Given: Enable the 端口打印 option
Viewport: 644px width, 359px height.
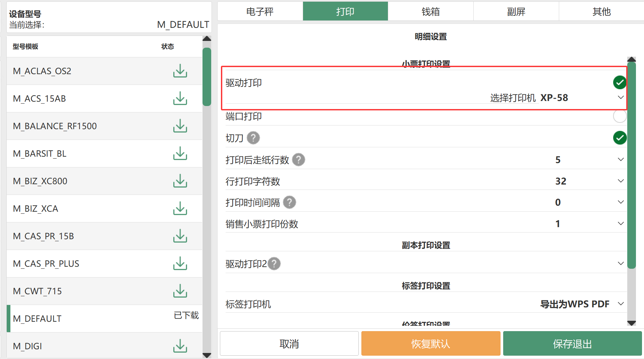Looking at the screenshot, I should pyautogui.click(x=620, y=116).
